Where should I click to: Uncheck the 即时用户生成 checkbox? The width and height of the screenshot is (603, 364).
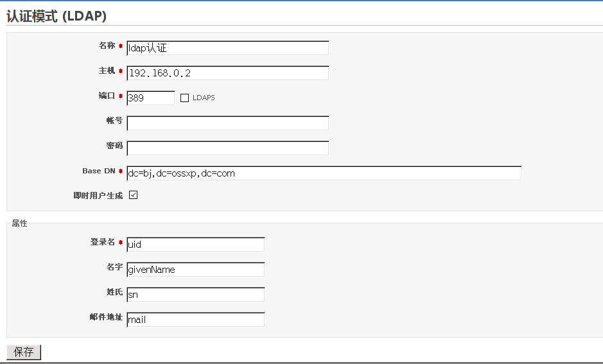(133, 195)
